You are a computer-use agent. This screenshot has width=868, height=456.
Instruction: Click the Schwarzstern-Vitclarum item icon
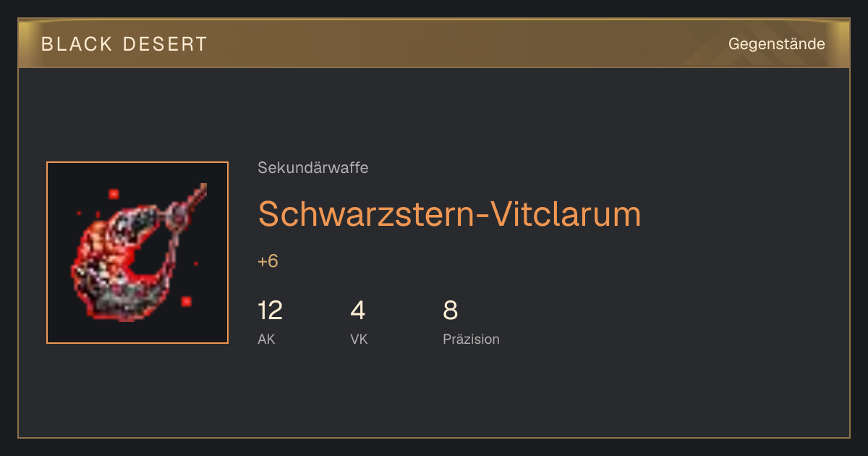tap(137, 253)
